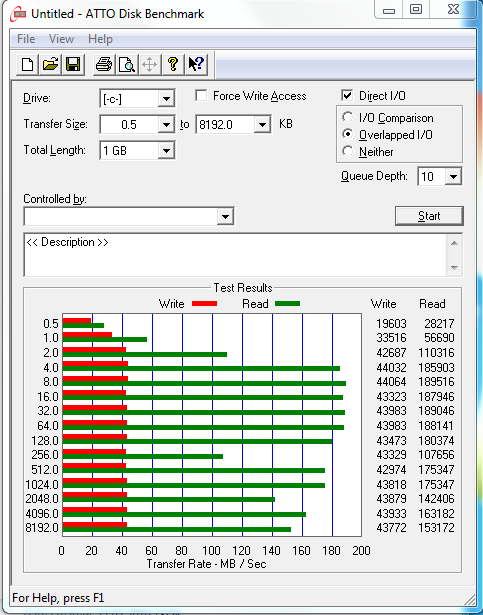Select the I/O Comparison radio button
The width and height of the screenshot is (483, 615).
(x=348, y=117)
